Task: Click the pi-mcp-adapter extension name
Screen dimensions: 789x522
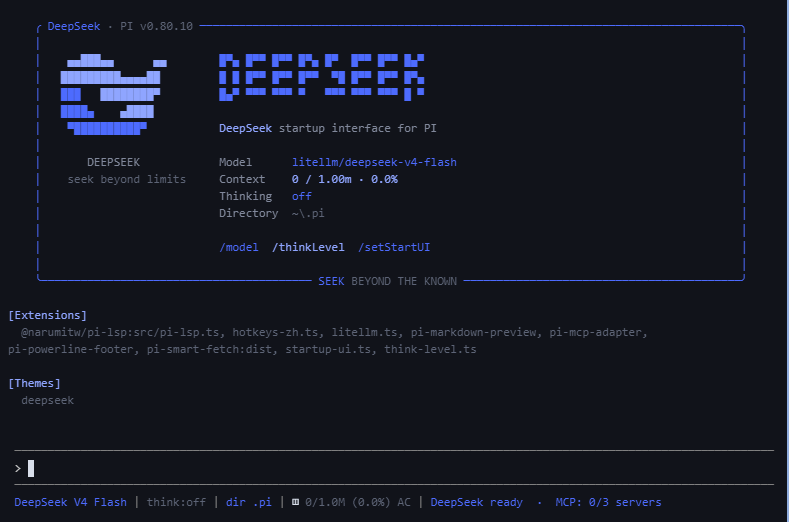Action: 595,332
